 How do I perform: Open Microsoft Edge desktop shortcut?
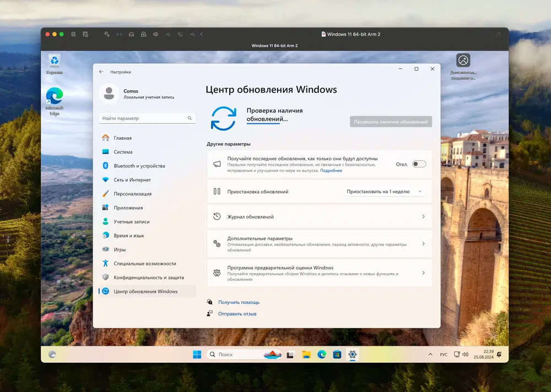[55, 101]
